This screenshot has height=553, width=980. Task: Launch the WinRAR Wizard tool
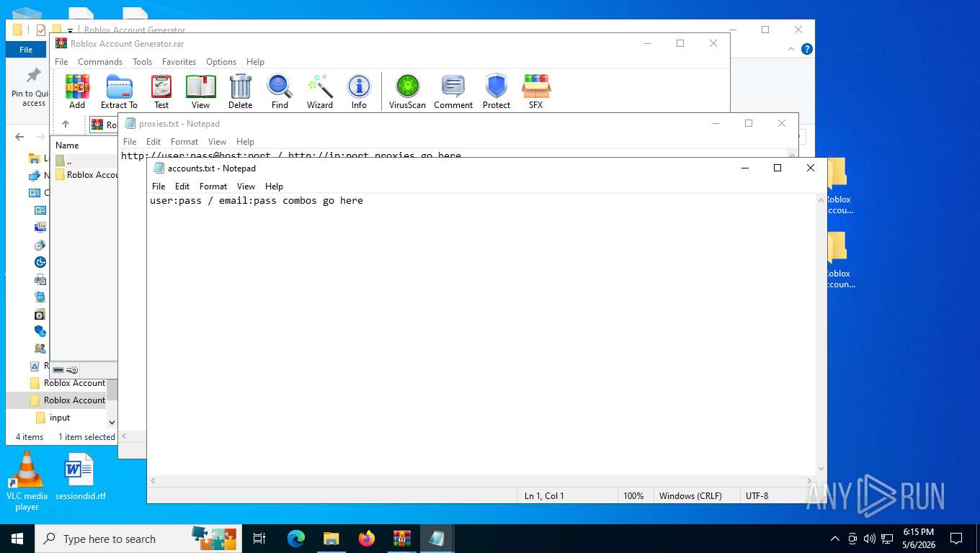pos(320,91)
